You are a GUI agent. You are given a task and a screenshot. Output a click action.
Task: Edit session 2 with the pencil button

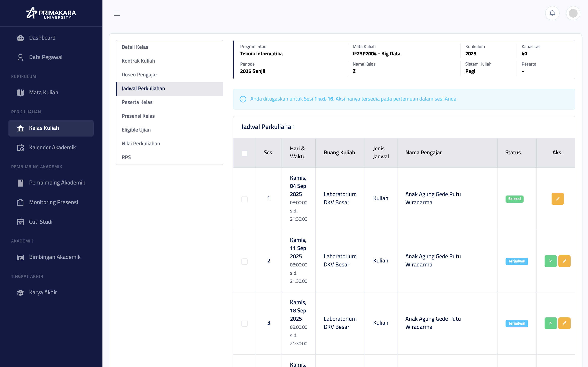coord(564,261)
